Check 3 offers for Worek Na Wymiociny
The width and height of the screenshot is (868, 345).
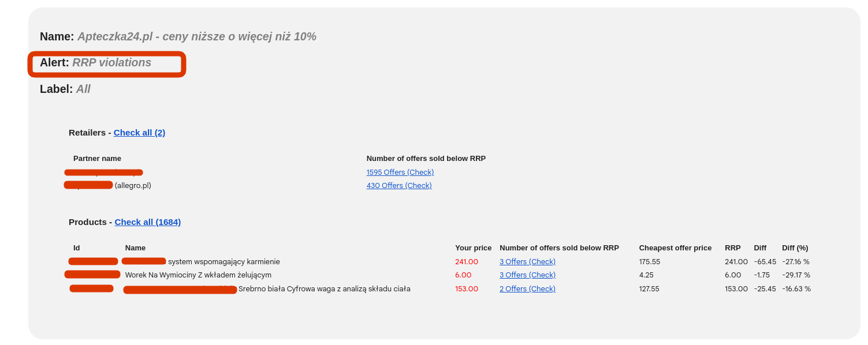527,275
